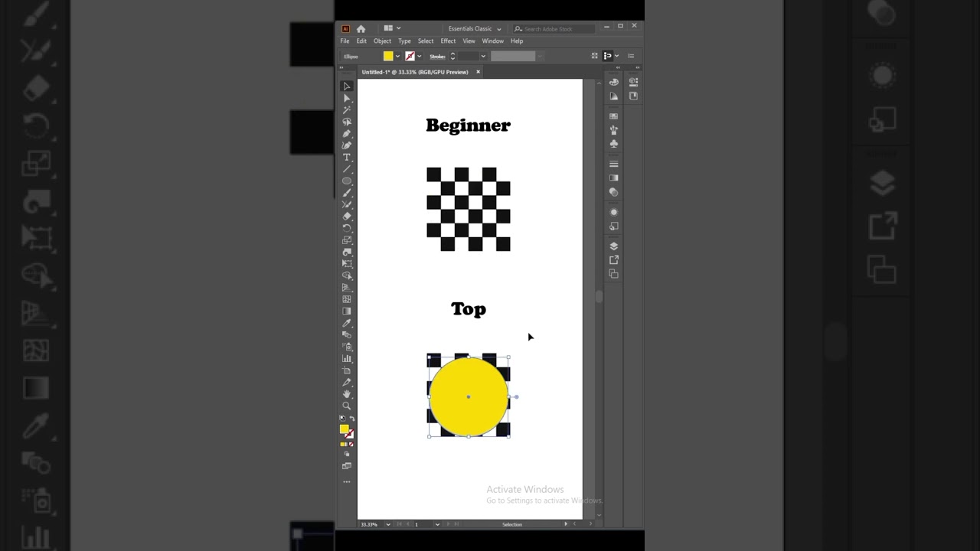Select the Eraser tool
This screenshot has height=551, width=980.
(347, 217)
